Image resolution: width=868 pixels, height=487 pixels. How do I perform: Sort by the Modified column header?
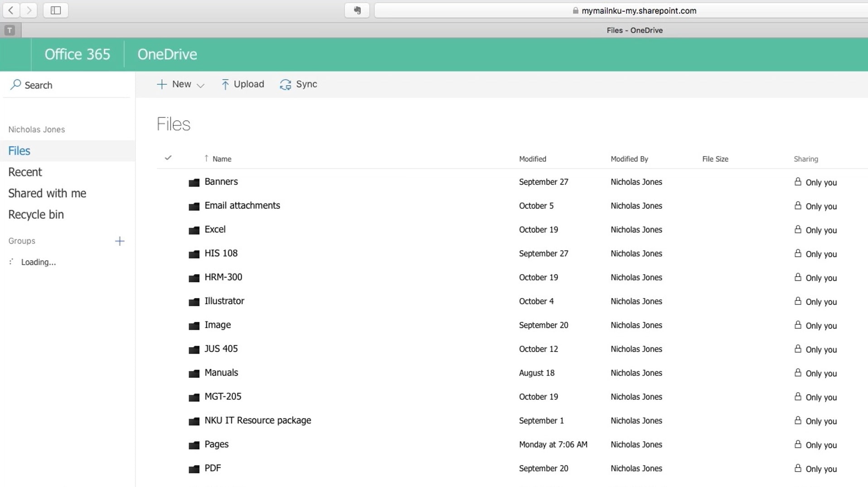(533, 159)
